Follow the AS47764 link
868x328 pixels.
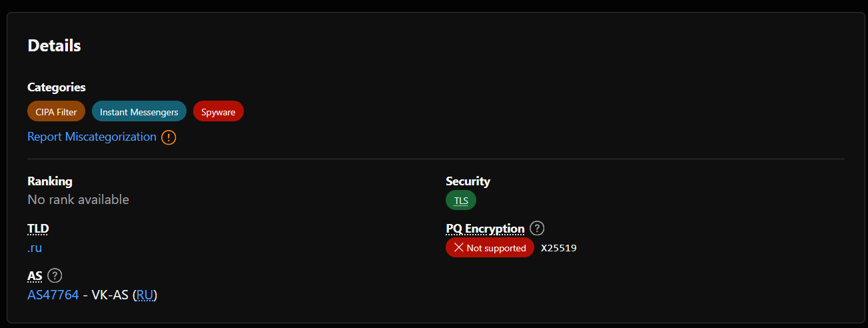[x=53, y=295]
